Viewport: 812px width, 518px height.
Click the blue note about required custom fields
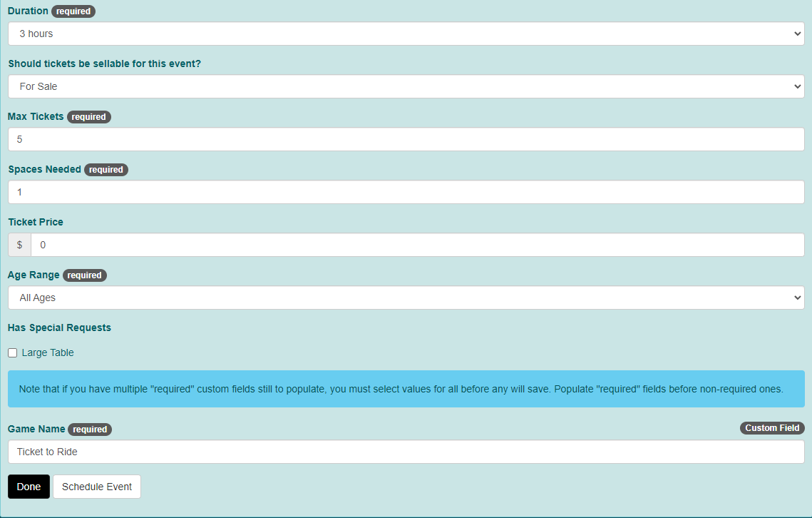406,389
